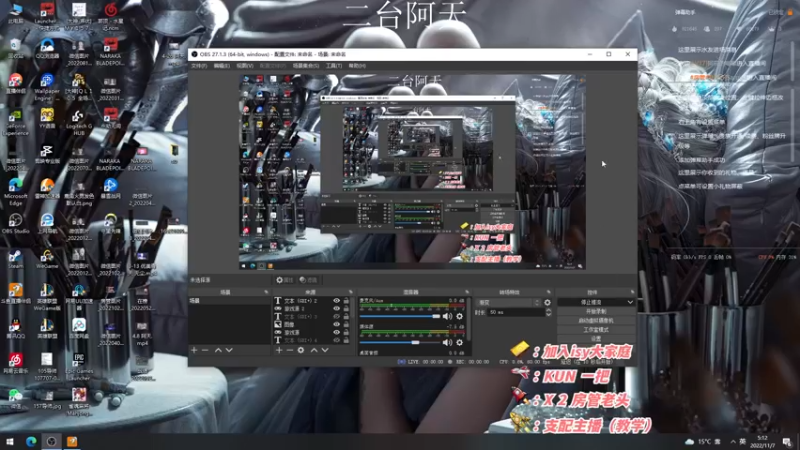800x450 pixels.
Task: Toggle visibility of source 文本 (GDI+) 4
Action: (x=336, y=340)
